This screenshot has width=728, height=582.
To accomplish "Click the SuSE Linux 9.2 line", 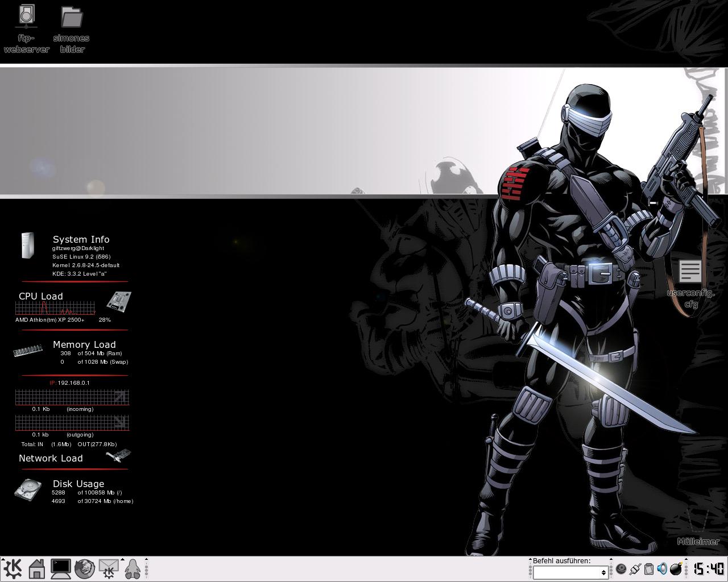I will point(81,257).
